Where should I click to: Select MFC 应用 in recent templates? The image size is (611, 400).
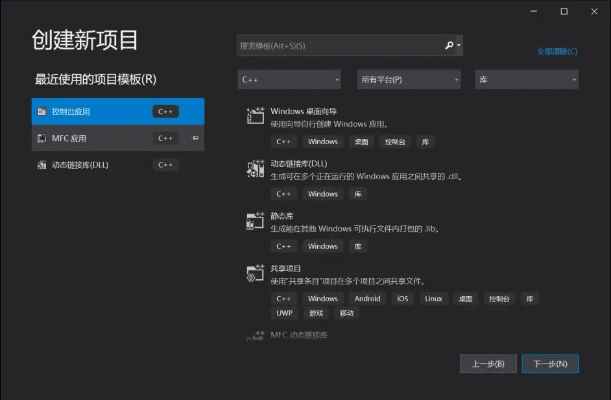click(x=118, y=138)
